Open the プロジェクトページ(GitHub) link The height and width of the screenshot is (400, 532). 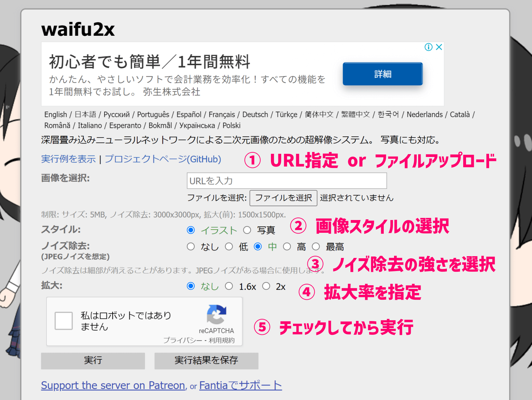click(x=163, y=159)
